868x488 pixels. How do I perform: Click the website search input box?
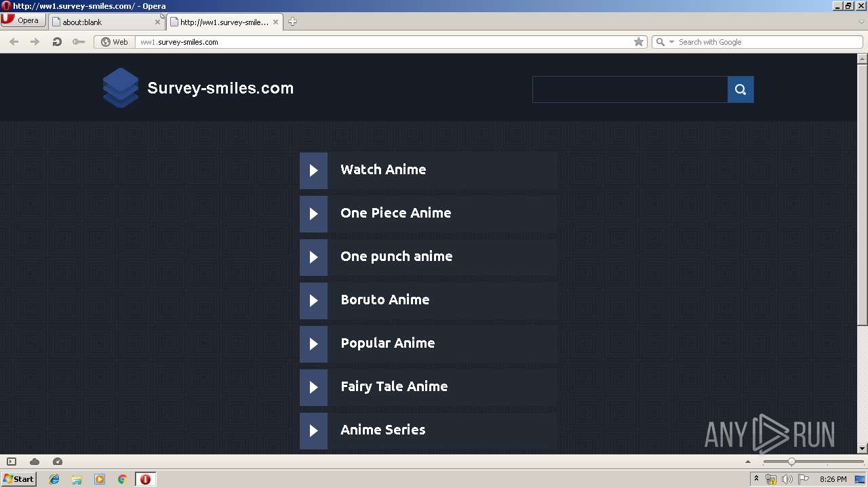630,89
